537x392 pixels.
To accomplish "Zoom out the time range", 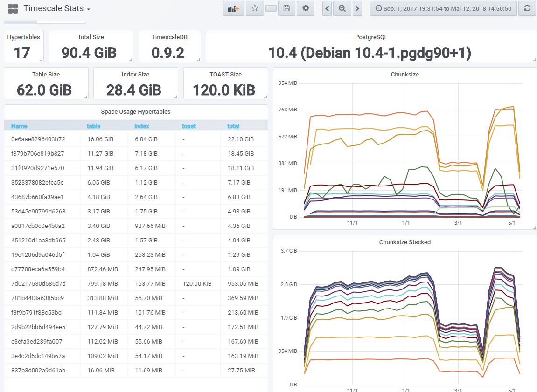I will point(342,8).
